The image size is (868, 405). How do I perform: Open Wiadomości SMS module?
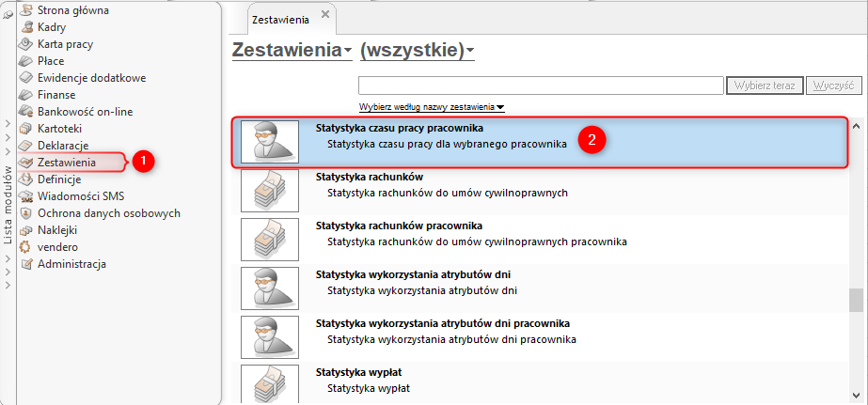click(x=82, y=196)
